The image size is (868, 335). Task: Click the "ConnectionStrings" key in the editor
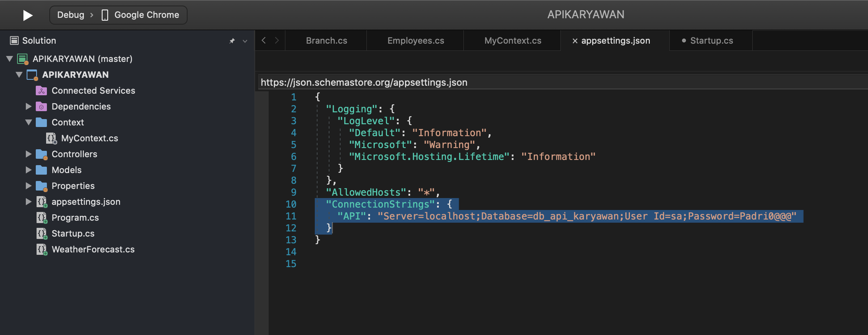coord(381,204)
